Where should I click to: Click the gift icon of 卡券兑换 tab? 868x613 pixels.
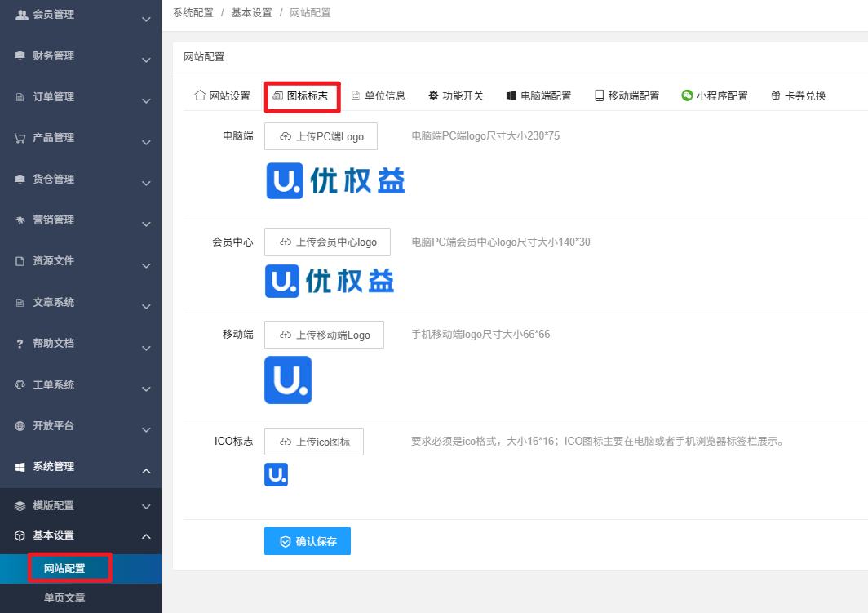tap(776, 96)
